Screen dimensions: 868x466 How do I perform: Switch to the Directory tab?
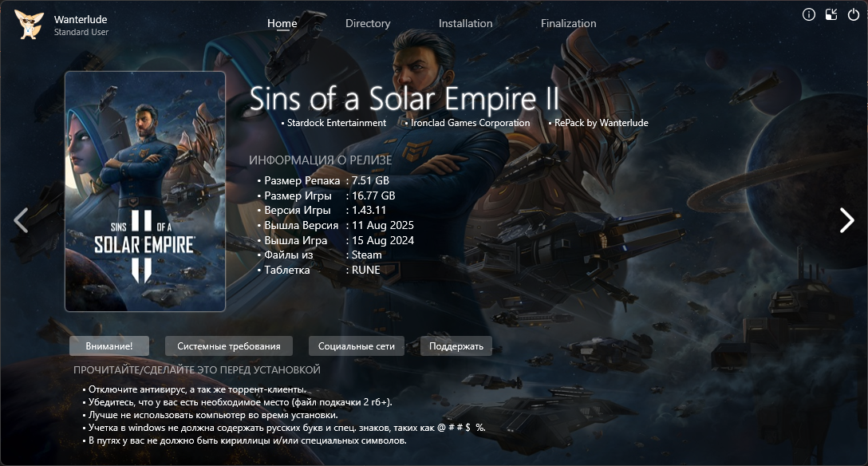368,23
